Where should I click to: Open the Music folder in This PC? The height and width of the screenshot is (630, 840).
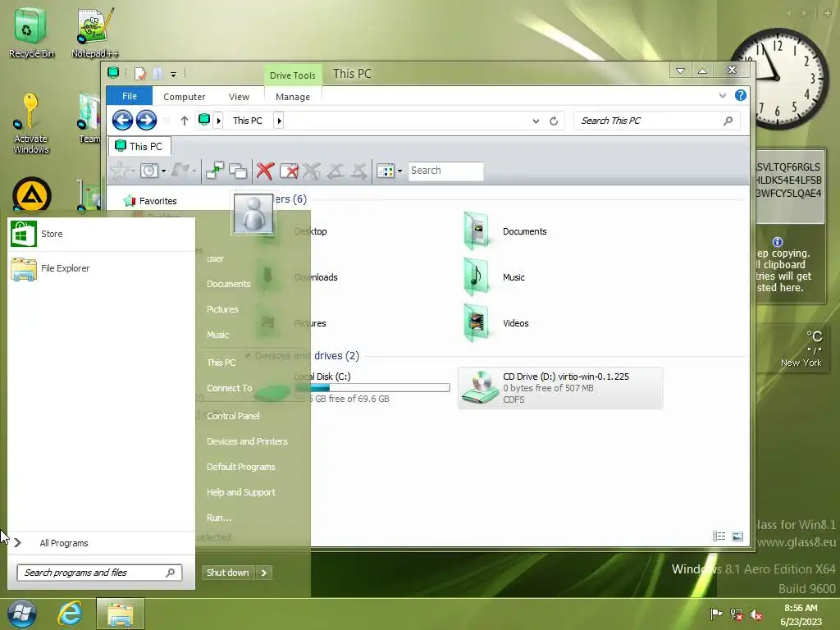click(495, 277)
